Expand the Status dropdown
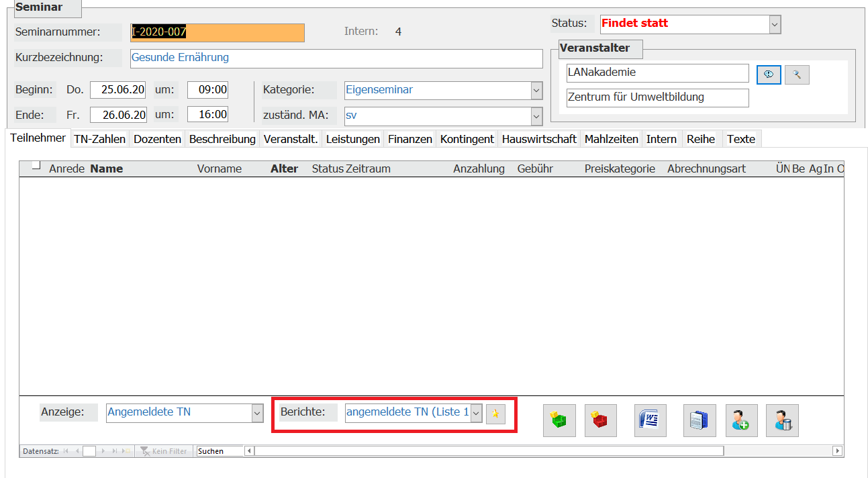Screen dimensions: 868x478 pos(775,25)
